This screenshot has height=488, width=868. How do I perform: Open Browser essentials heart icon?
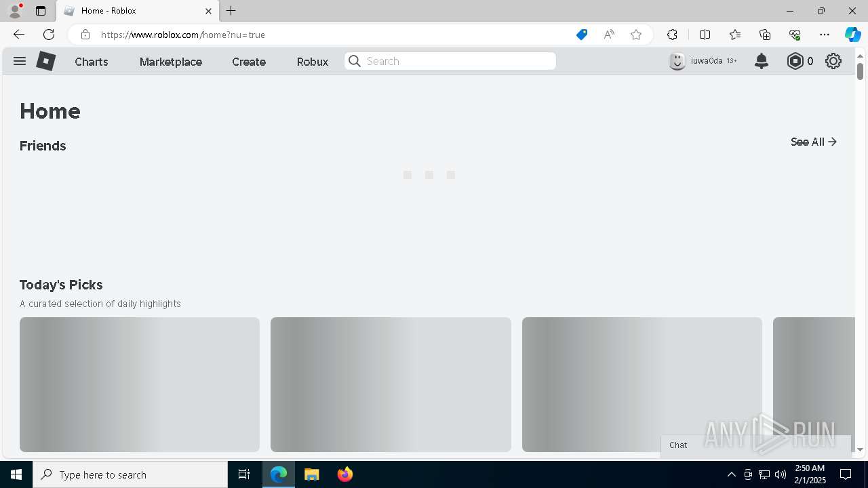795,35
